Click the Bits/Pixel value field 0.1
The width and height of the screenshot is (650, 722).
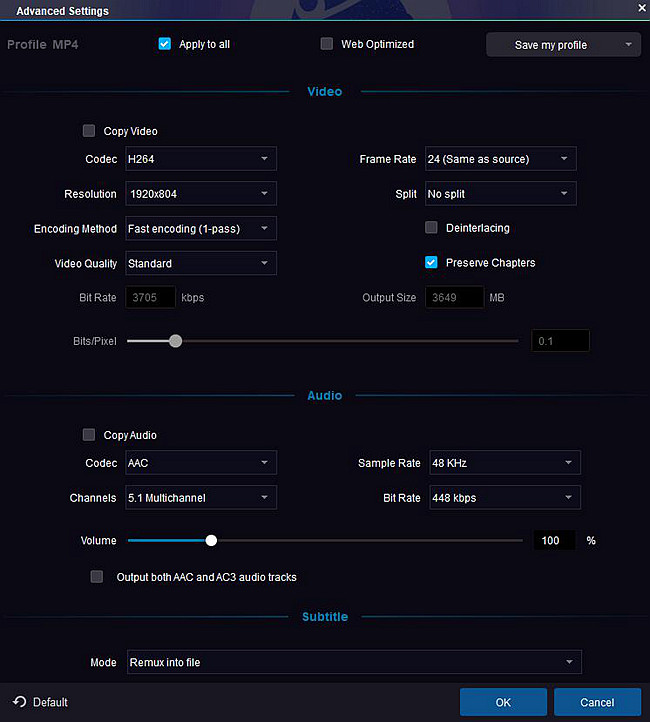560,341
